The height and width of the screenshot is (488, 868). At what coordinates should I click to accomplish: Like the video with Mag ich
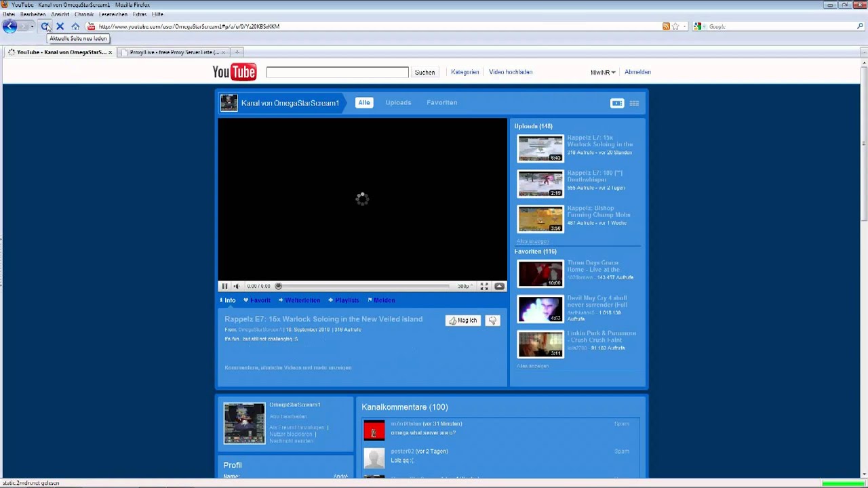coord(463,321)
